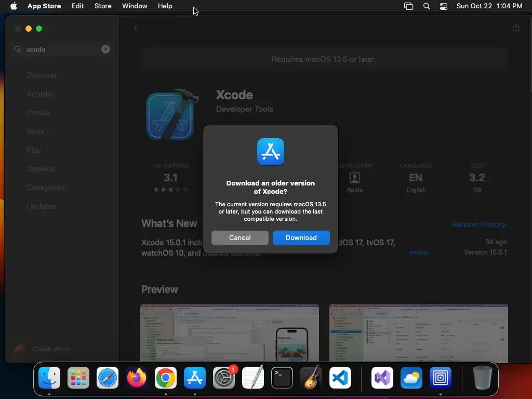The height and width of the screenshot is (399, 532).
Task: Open Launchpad from the Dock
Action: click(x=78, y=378)
